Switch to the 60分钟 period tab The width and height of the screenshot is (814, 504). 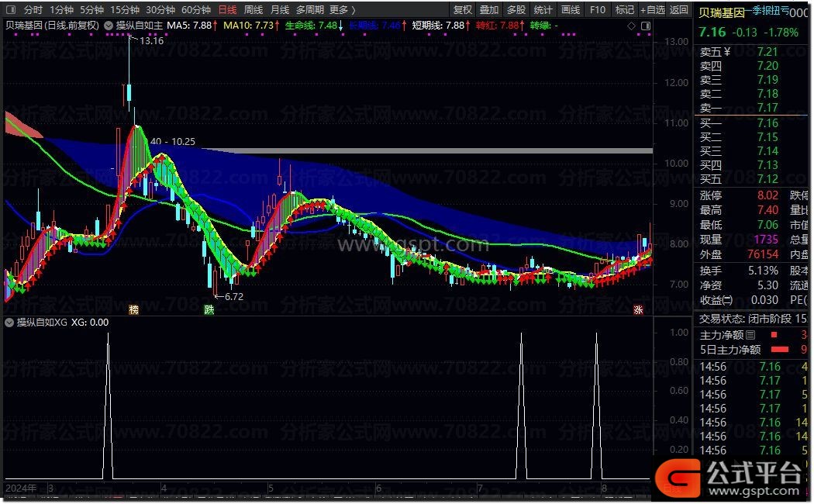(196, 10)
